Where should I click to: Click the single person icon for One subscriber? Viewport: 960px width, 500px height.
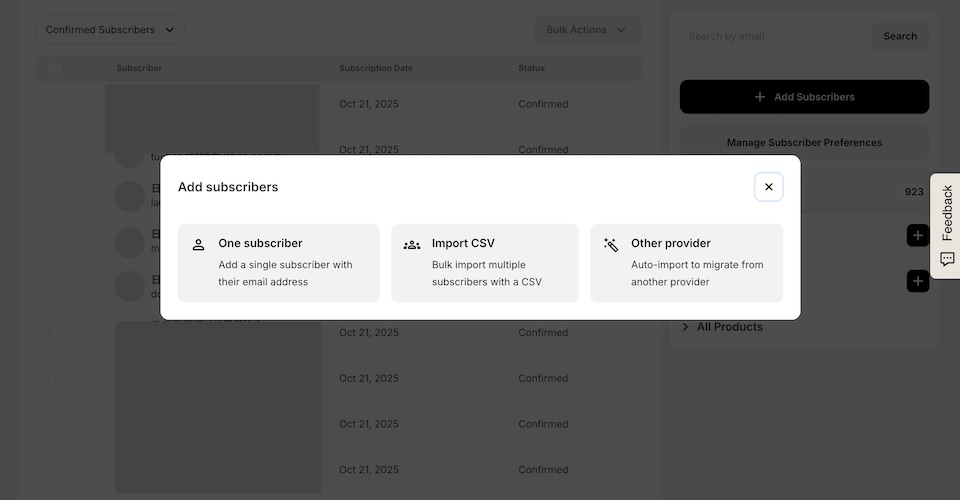point(198,244)
